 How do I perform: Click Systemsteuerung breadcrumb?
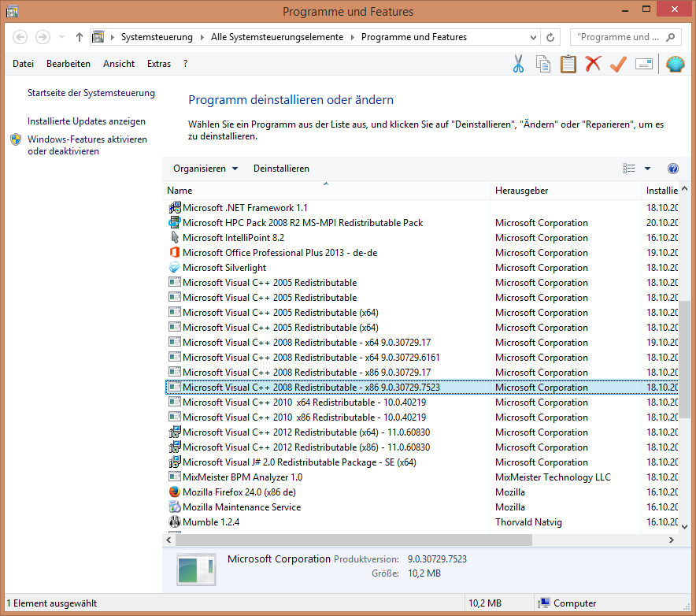point(157,37)
